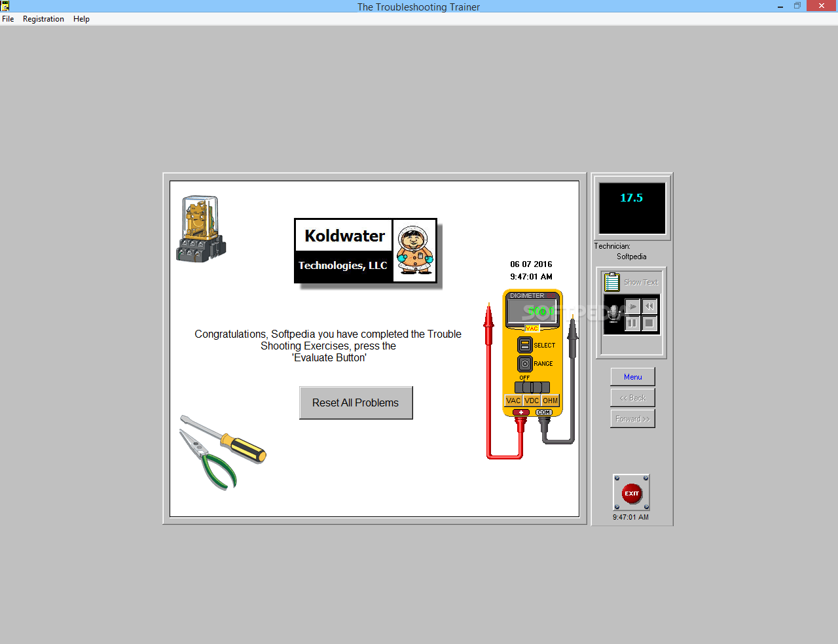Open the File menu
The image size is (838, 644).
click(x=8, y=19)
